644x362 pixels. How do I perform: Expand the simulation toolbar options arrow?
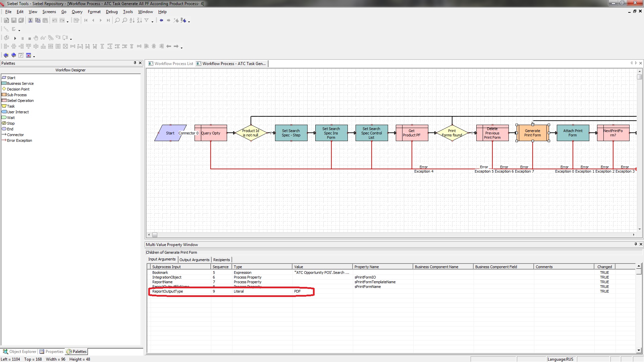71,39
